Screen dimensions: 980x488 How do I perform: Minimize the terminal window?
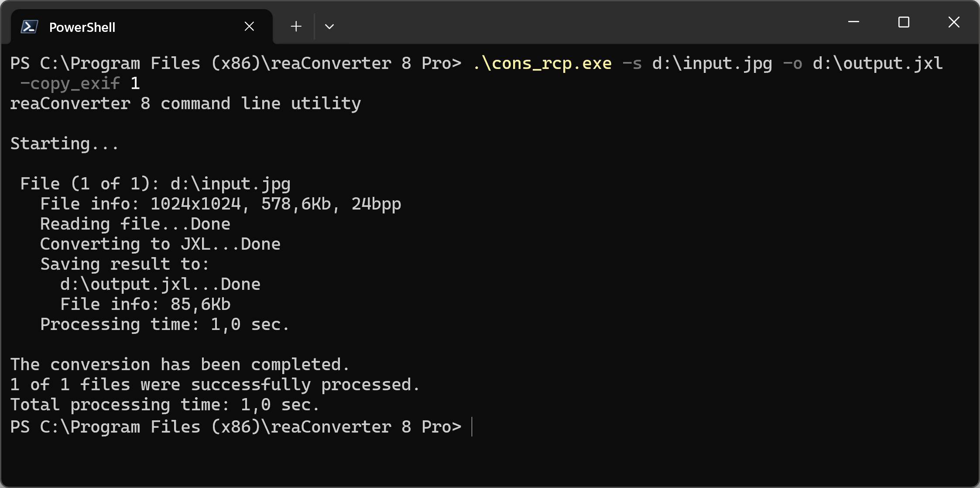853,22
